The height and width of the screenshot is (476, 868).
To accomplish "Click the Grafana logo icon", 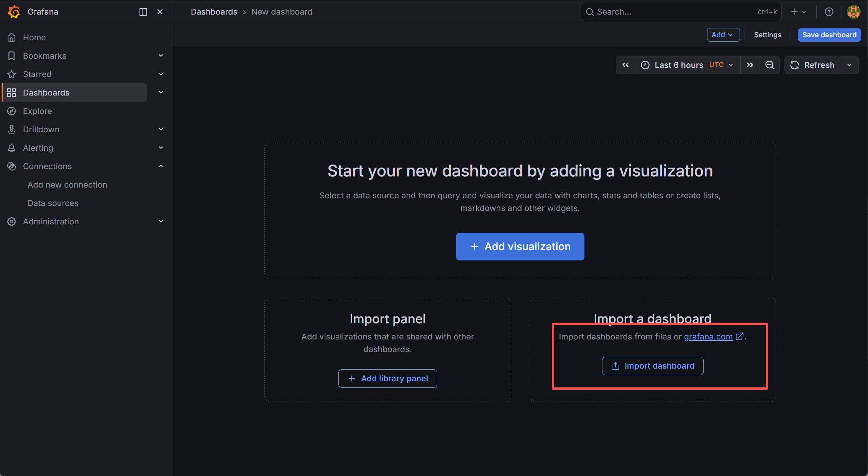I will 14,12.
